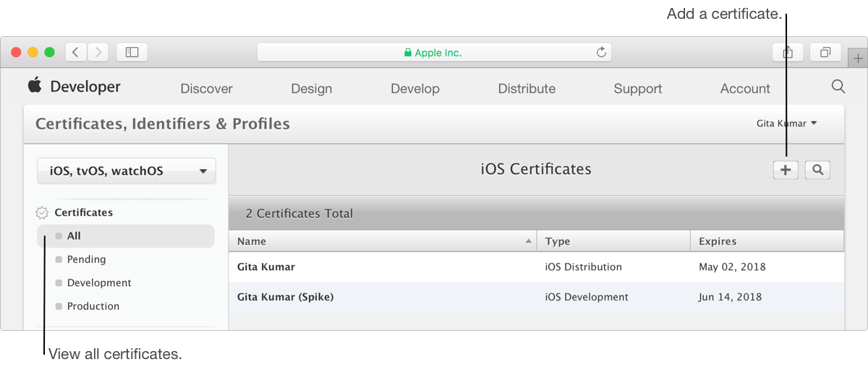Select Production certificates in sidebar

tap(93, 306)
